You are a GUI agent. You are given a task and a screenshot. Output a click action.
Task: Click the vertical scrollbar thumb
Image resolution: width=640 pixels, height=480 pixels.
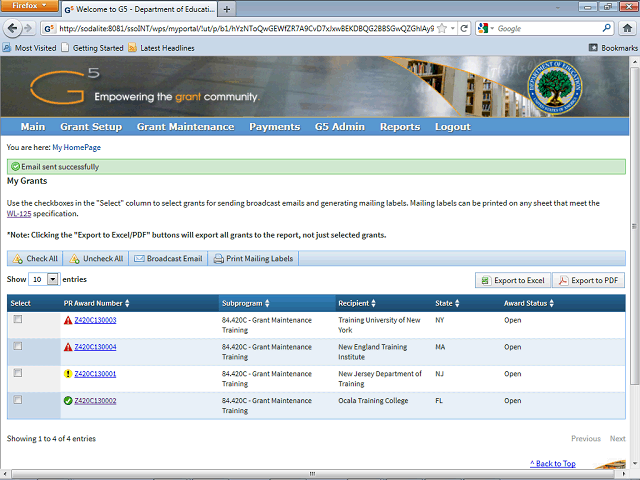pyautogui.click(x=634, y=225)
